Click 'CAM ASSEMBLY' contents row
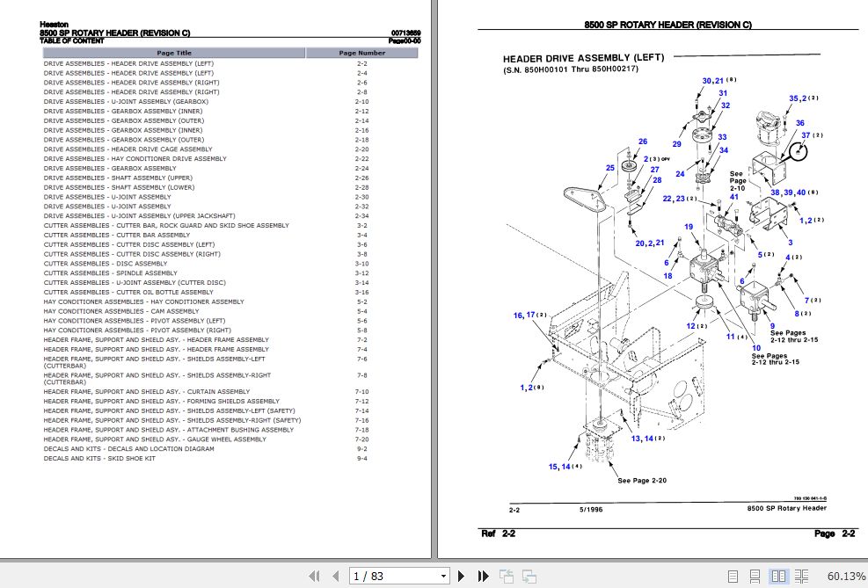The height and width of the screenshot is (588, 868). pyautogui.click(x=230, y=311)
